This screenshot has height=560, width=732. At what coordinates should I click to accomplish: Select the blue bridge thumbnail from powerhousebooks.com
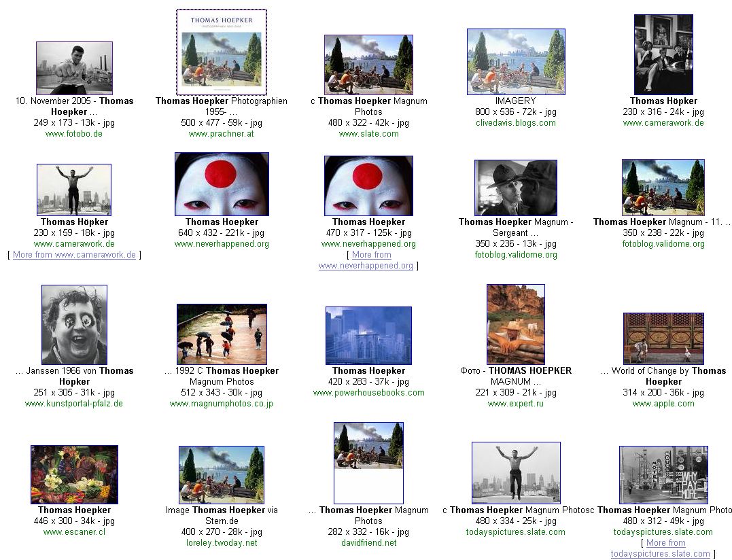(368, 336)
